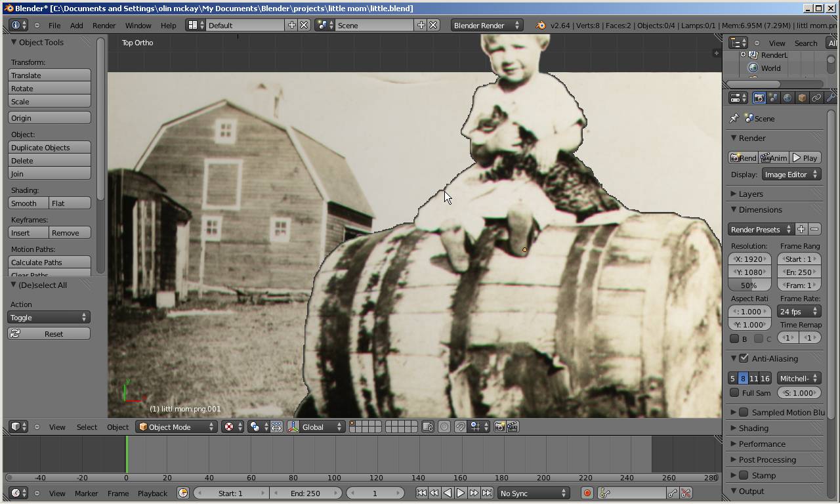Click the OpenGL render image icon

499,427
